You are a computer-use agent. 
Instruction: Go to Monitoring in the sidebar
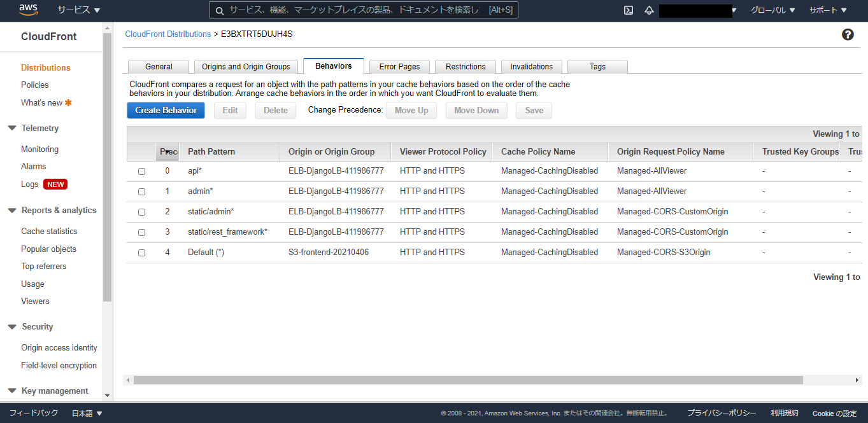point(39,149)
